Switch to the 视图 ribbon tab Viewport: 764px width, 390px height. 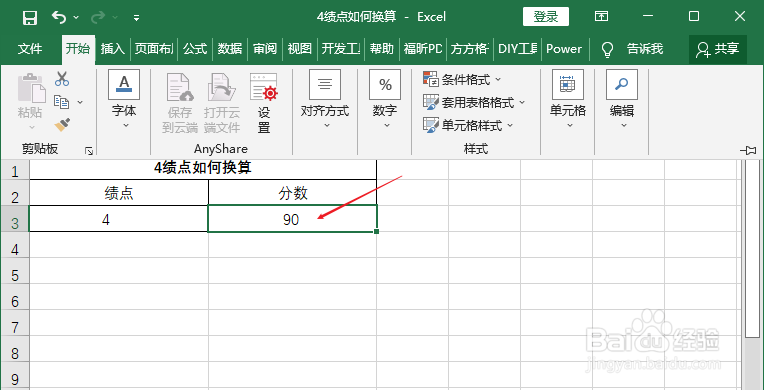(x=299, y=49)
